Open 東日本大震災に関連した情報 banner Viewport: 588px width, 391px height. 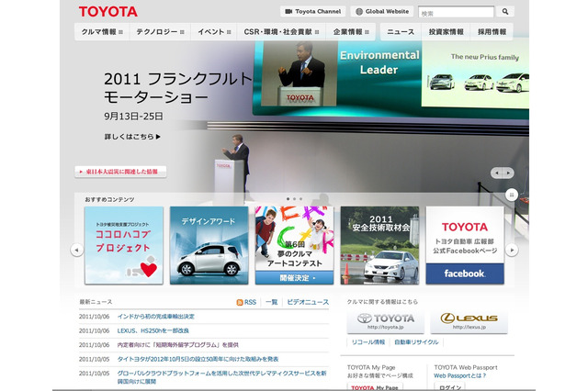120,172
